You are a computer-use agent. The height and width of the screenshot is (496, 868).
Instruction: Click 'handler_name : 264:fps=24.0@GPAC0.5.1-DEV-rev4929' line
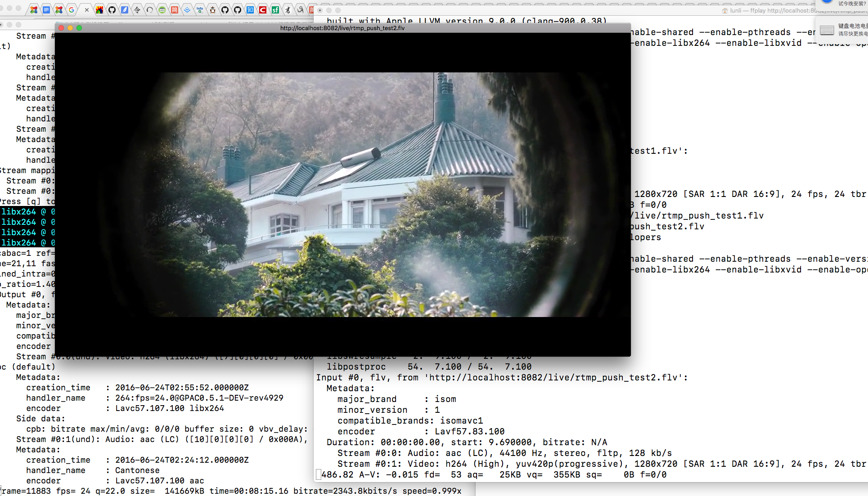coord(155,398)
